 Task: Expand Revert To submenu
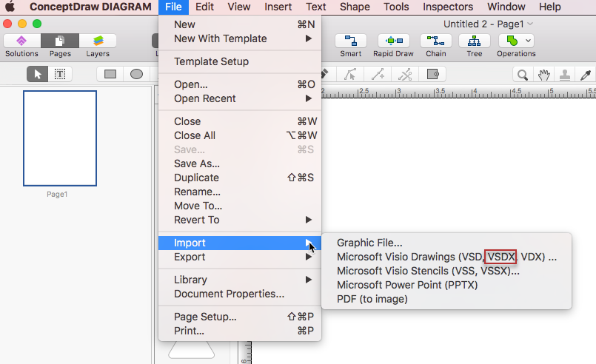click(x=240, y=220)
